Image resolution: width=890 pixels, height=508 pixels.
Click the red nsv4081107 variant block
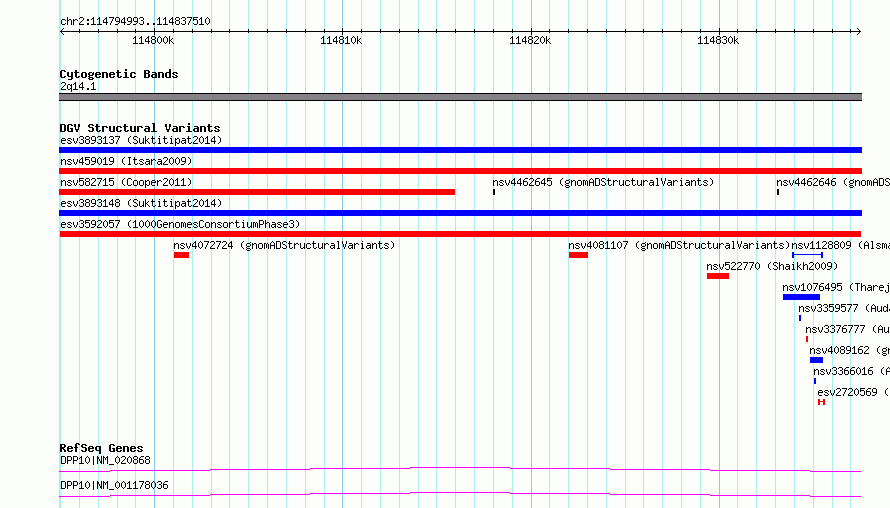[578, 255]
